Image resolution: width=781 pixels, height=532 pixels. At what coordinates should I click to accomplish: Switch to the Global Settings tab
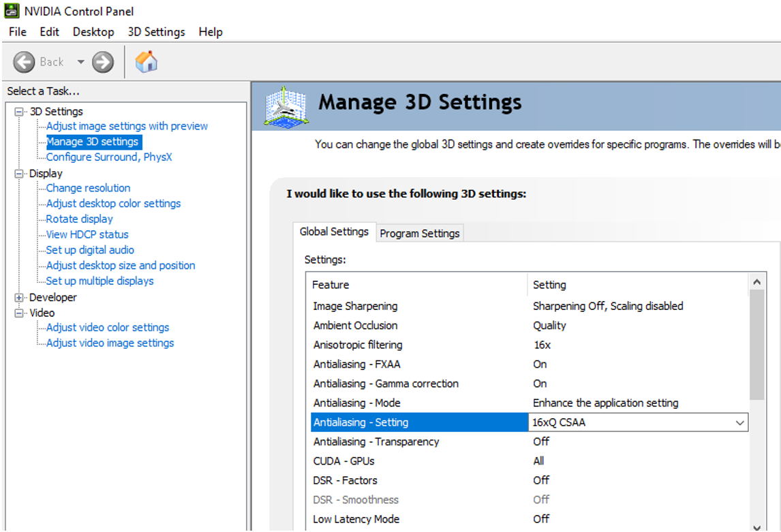(334, 232)
